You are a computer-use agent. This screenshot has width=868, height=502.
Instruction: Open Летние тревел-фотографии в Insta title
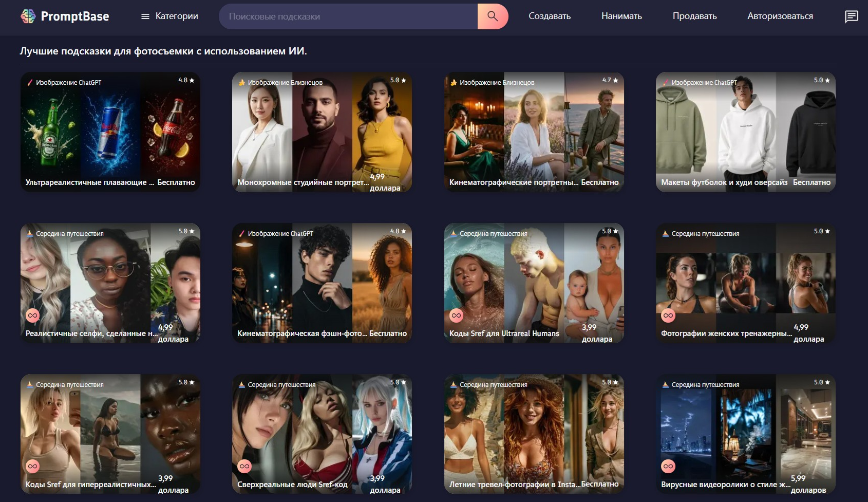515,485
